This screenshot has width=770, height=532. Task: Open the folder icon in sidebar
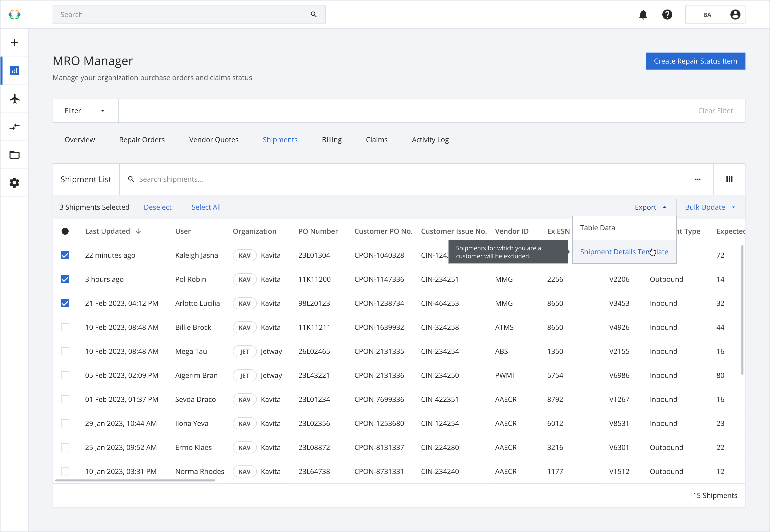point(14,155)
